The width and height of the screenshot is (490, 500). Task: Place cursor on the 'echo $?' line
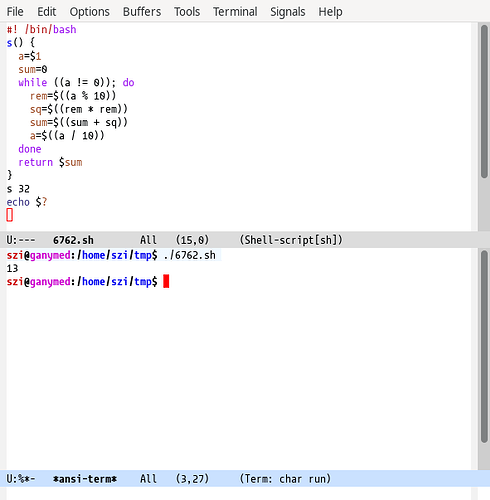coord(27,202)
